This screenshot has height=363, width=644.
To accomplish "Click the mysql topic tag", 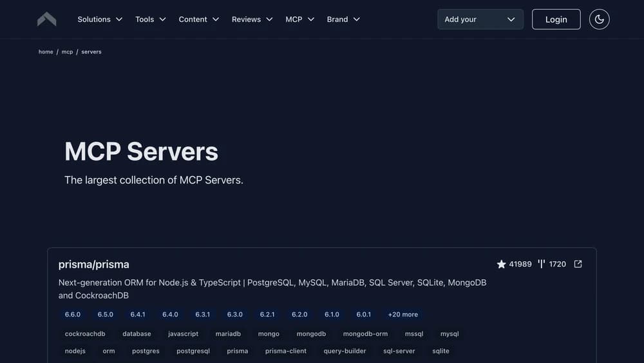I will 450,334.
